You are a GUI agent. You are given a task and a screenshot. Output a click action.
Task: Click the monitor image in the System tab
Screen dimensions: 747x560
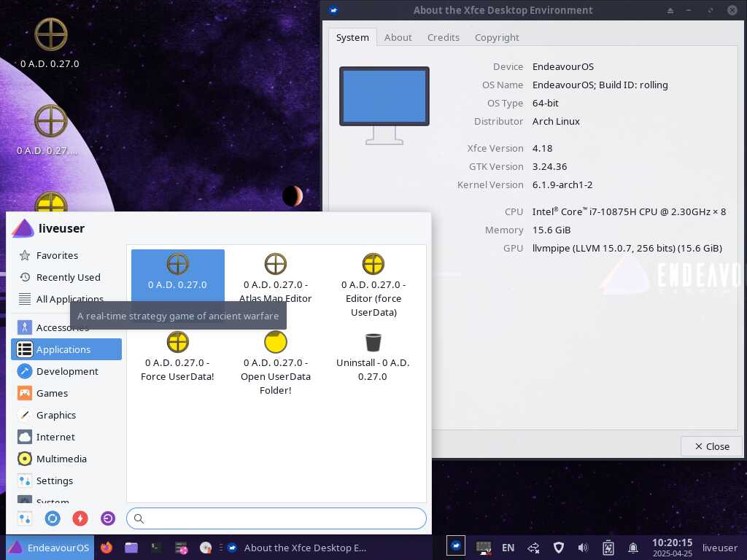coord(384,105)
